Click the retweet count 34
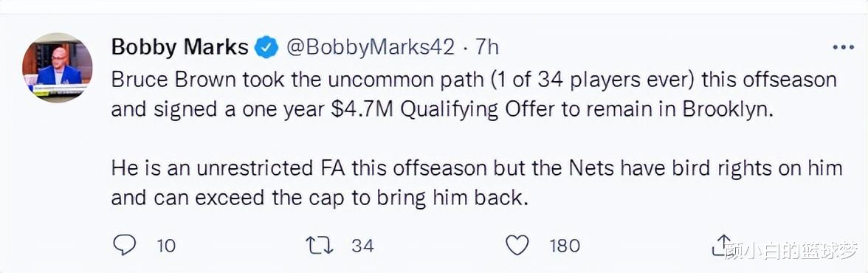The image size is (868, 273). [x=362, y=245]
